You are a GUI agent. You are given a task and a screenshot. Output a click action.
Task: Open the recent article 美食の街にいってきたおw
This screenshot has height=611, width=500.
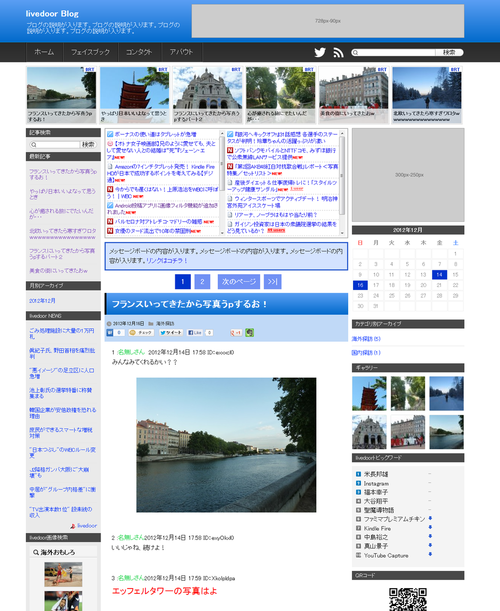pyautogui.click(x=58, y=270)
